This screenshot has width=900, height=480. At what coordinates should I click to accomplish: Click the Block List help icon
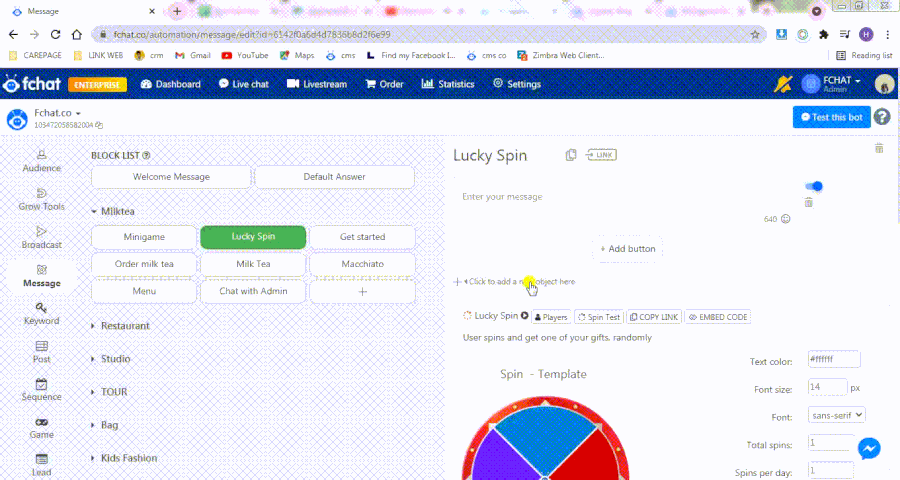coord(146,156)
